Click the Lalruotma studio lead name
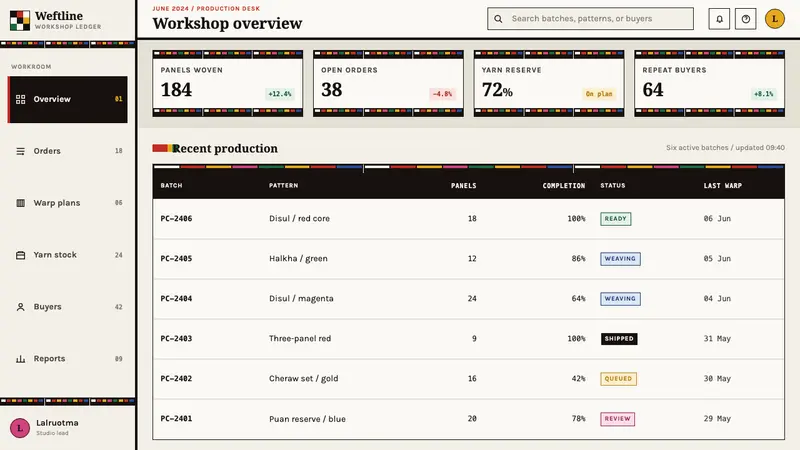This screenshot has width=800, height=450. (57, 423)
